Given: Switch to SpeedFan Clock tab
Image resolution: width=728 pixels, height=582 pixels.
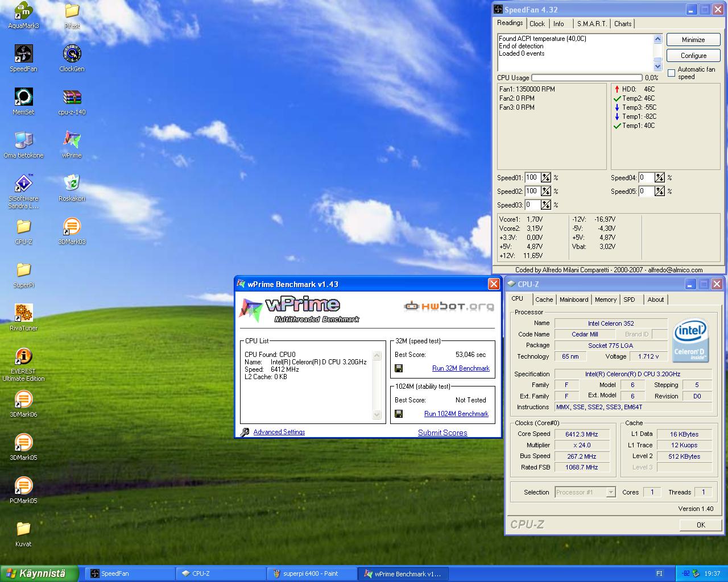Looking at the screenshot, I should pyautogui.click(x=537, y=24).
